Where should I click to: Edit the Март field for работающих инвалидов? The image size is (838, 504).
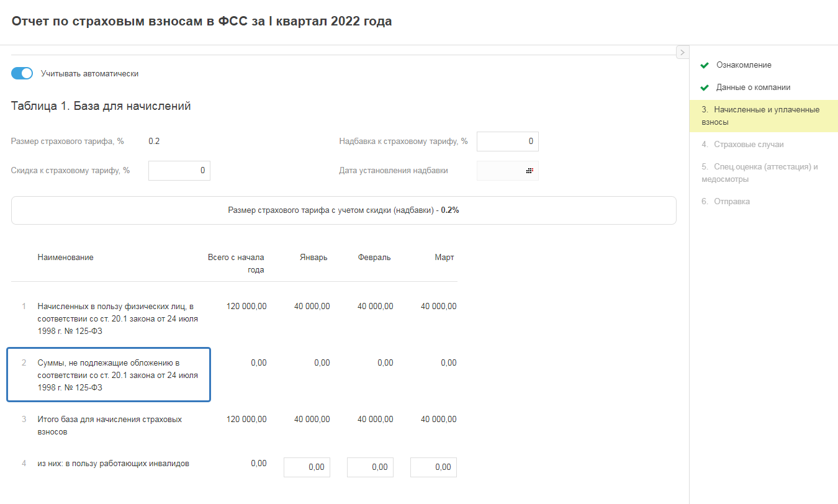point(433,467)
